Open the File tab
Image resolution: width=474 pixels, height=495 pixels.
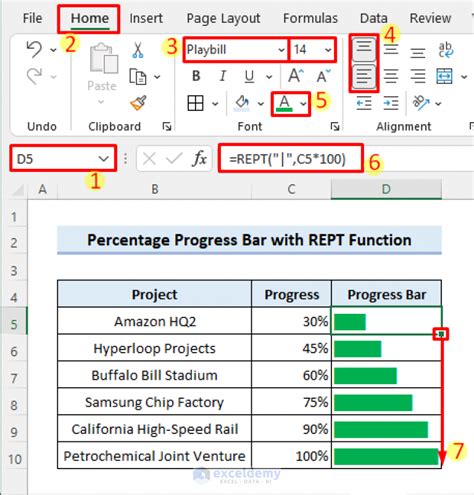[x=32, y=18]
